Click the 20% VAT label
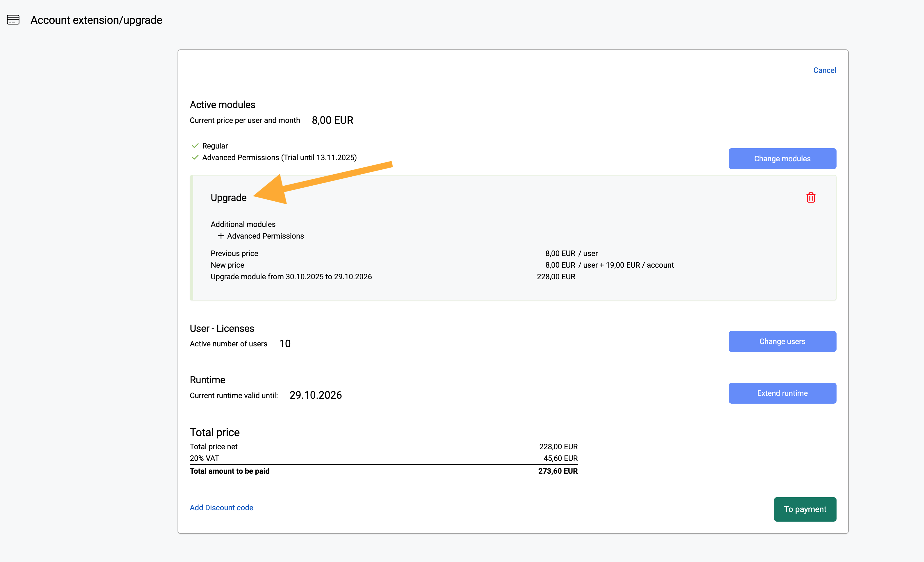The height and width of the screenshot is (562, 924). click(x=204, y=458)
